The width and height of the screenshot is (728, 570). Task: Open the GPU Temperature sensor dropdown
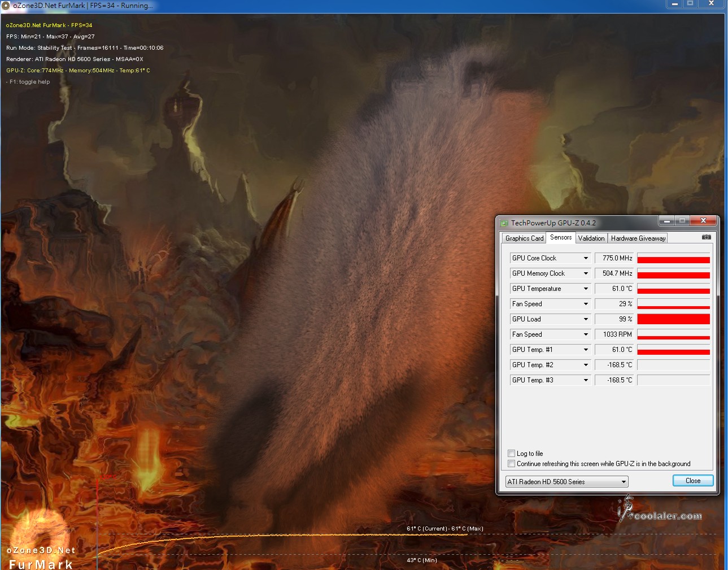586,289
